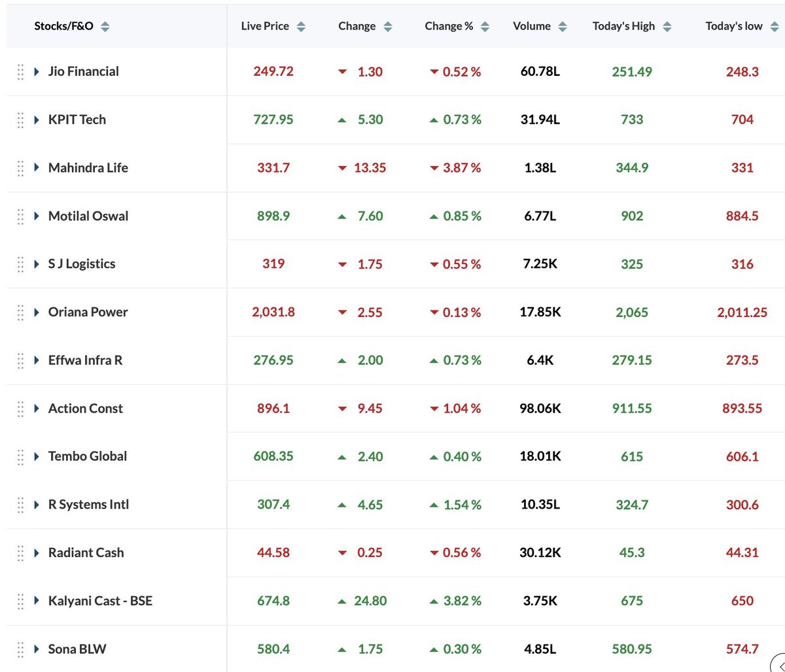Select today's low 650 for Kalyani Cast
785x672 pixels.
(x=742, y=601)
